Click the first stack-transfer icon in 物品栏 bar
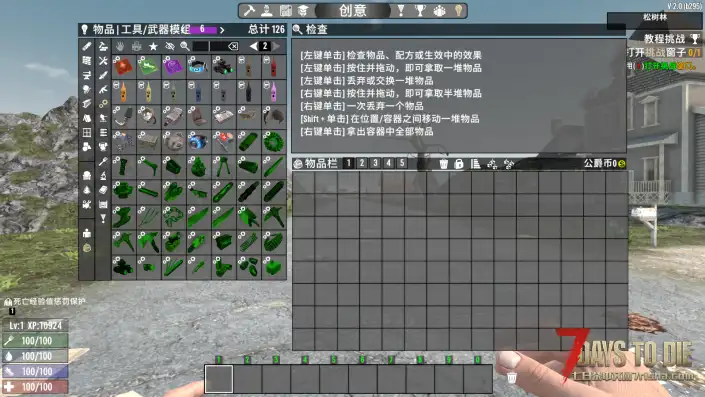 (492, 164)
